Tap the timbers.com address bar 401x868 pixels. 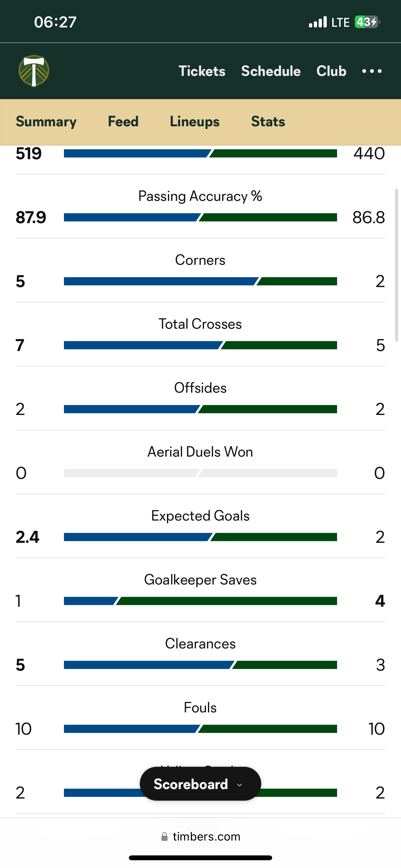(x=200, y=837)
